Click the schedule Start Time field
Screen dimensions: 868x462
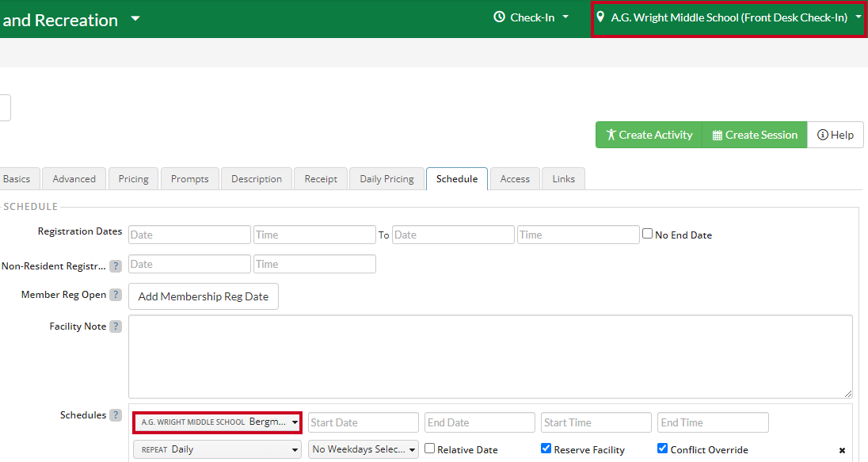point(596,422)
